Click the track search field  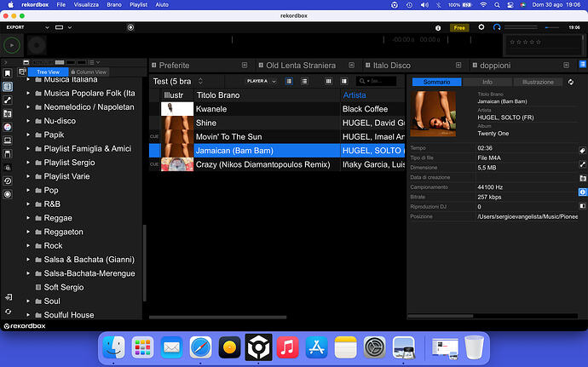376,81
